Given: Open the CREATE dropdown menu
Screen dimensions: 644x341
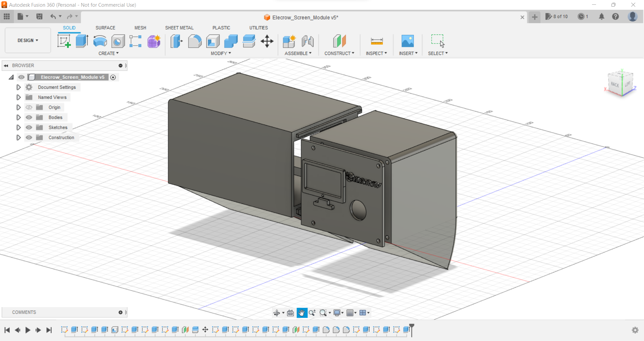Looking at the screenshot, I should point(108,53).
